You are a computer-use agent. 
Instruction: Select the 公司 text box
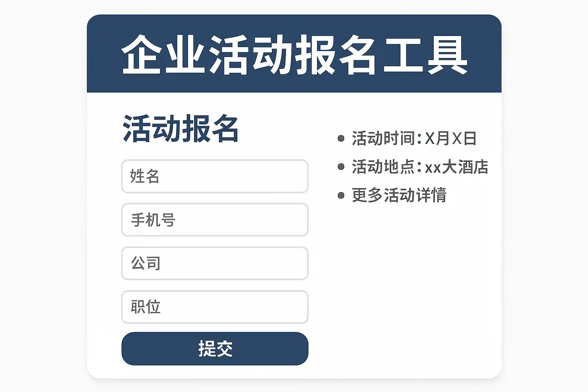[214, 263]
